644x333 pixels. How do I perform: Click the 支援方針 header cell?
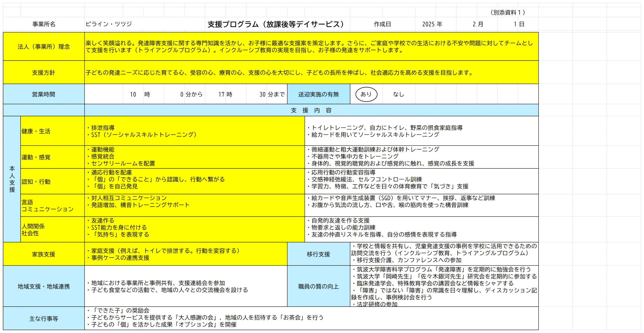pos(44,73)
